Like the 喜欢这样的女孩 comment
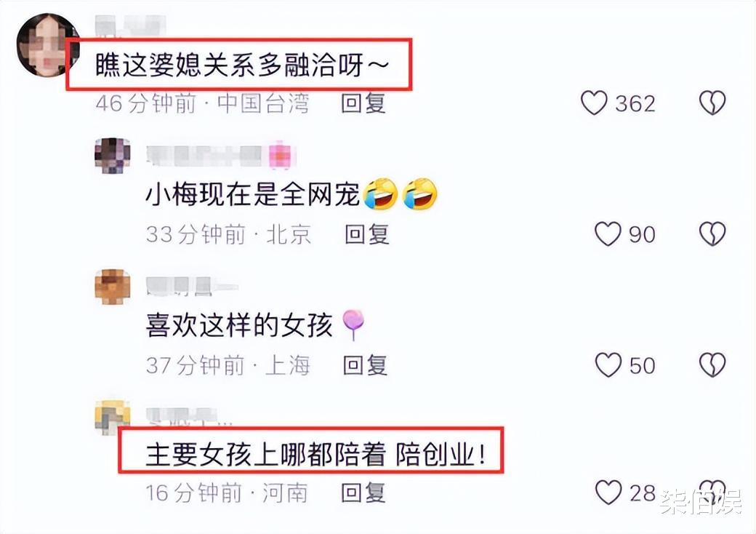The width and height of the screenshot is (756, 534). [x=608, y=365]
